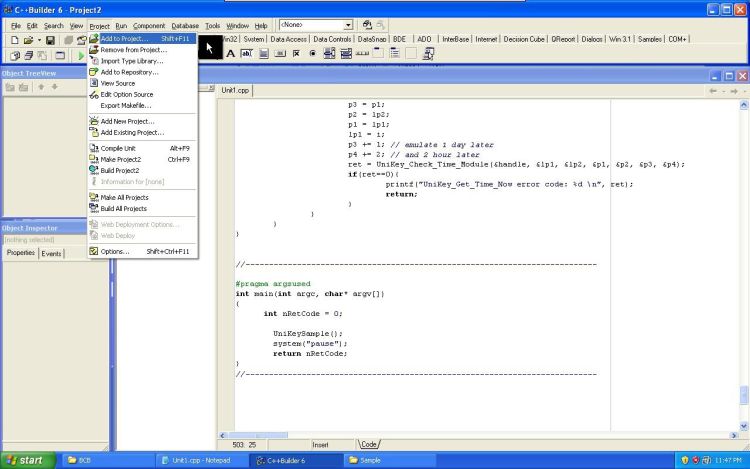The image size is (750, 469).
Task: Choose Compile Unit menu entry
Action: [x=143, y=148]
